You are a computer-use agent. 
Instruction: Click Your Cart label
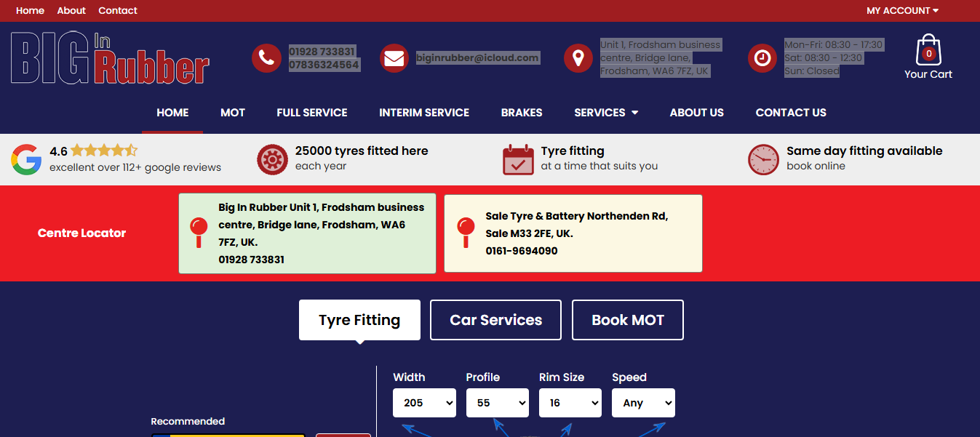pos(928,74)
